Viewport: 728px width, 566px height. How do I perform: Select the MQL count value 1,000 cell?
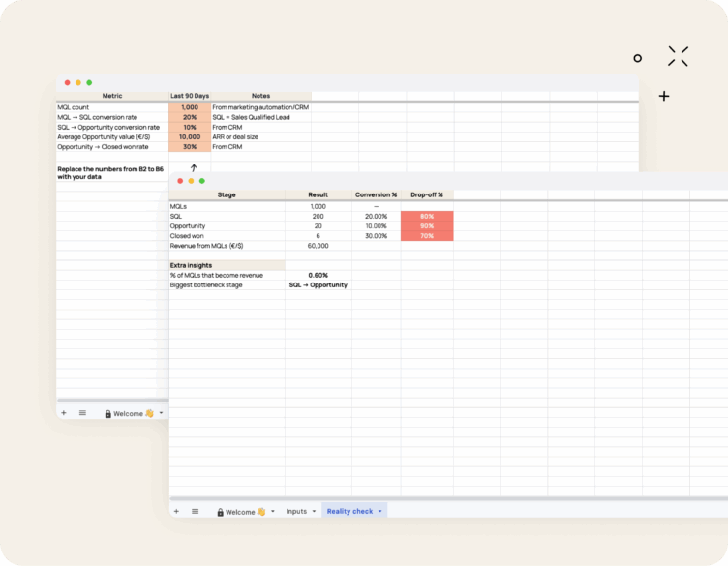pos(190,107)
